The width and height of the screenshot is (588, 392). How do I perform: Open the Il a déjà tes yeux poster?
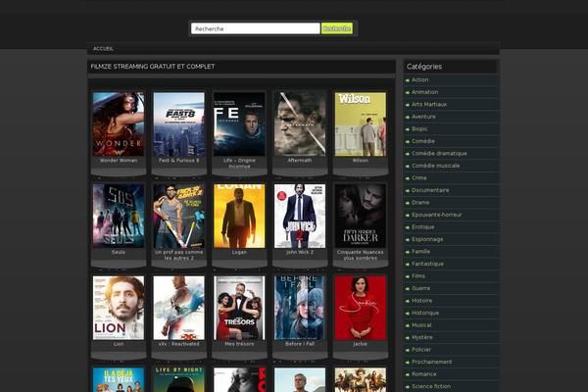tap(119, 379)
